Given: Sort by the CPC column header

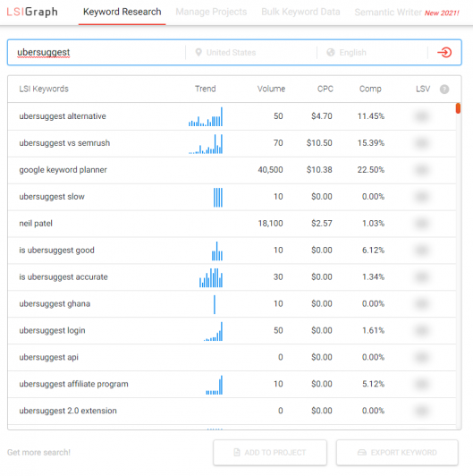Looking at the screenshot, I should click(x=325, y=89).
